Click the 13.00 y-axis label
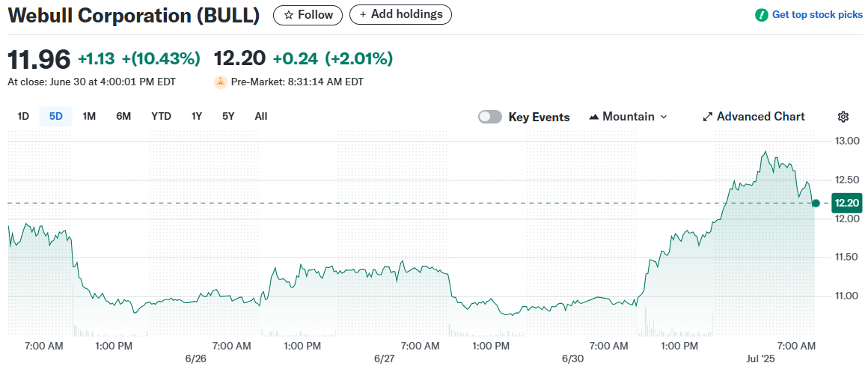 (x=847, y=140)
